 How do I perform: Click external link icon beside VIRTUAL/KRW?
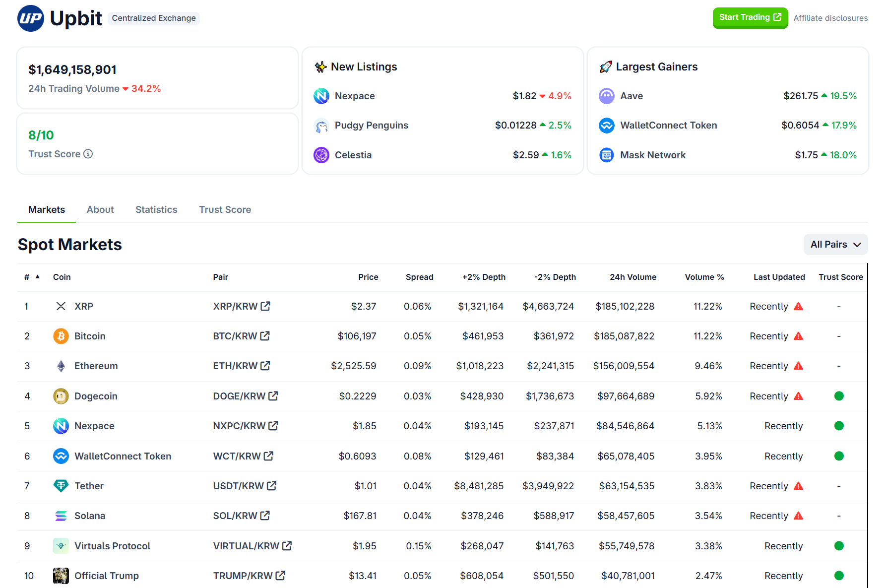click(287, 546)
